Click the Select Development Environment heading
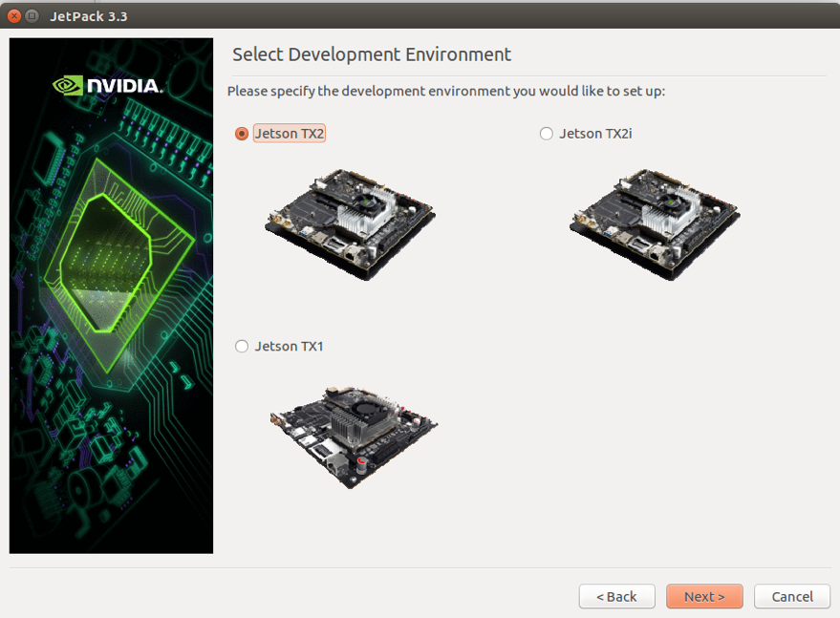This screenshot has width=840, height=618. pyautogui.click(x=372, y=54)
